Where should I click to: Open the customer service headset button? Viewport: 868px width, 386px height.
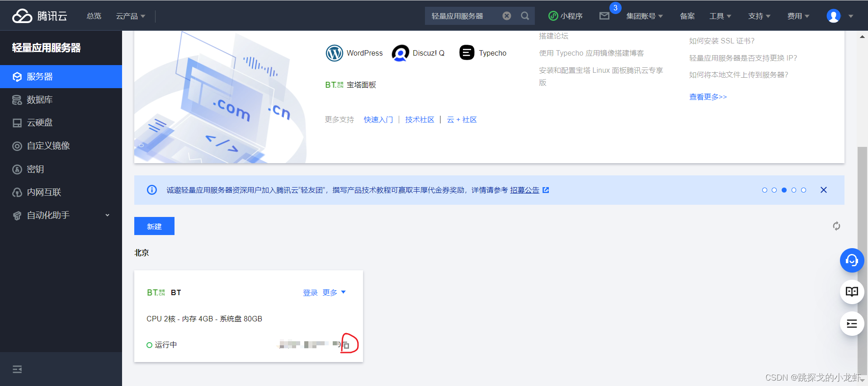[852, 260]
